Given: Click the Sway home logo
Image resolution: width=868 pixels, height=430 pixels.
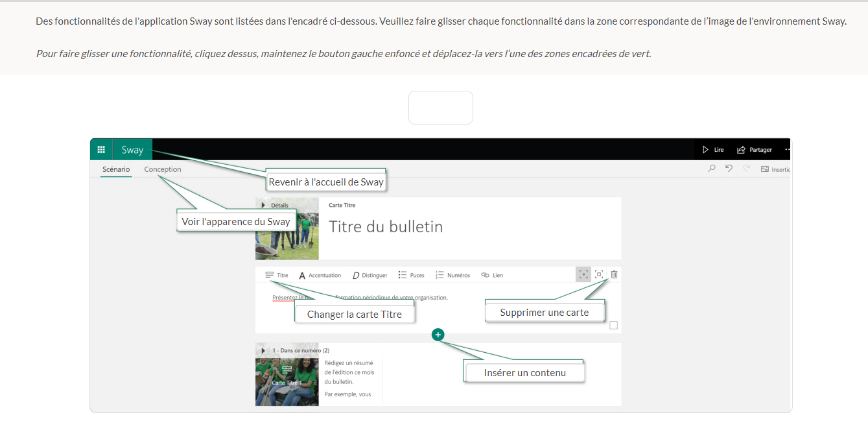Looking at the screenshot, I should tap(132, 150).
